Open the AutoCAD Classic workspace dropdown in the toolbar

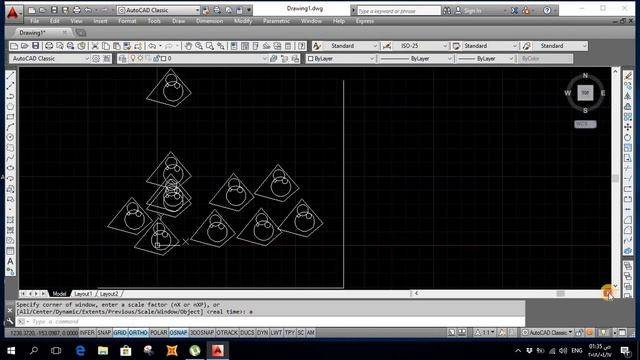49,59
